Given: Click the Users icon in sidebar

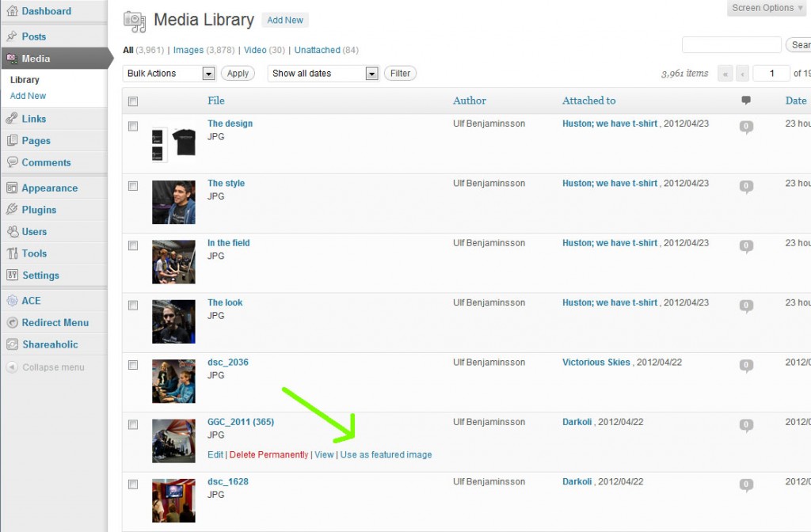Looking at the screenshot, I should 12,232.
